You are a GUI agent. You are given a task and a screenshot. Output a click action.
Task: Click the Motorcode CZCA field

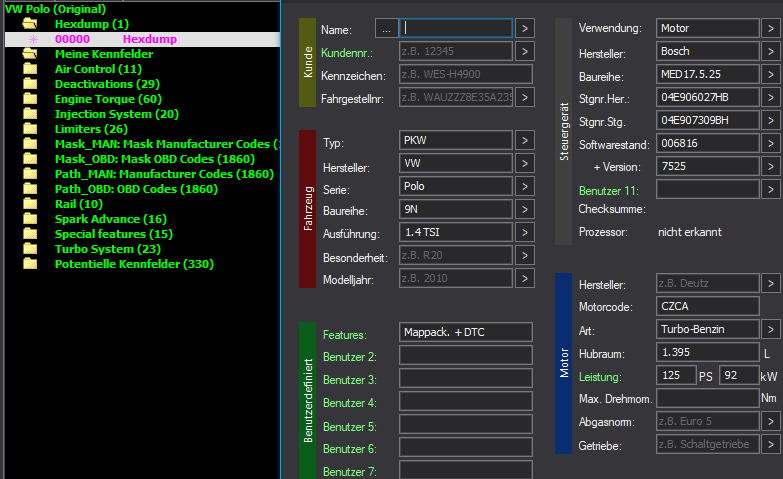pyautogui.click(x=708, y=306)
